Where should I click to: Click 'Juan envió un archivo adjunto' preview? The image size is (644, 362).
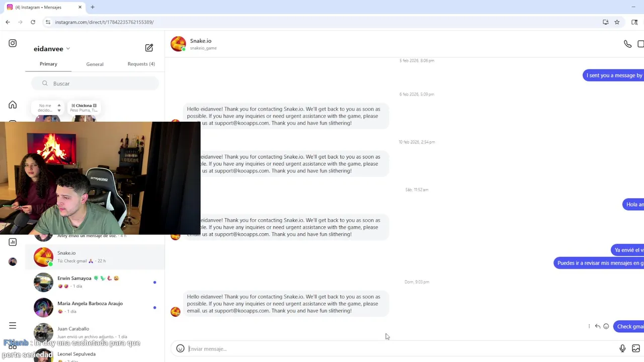(x=86, y=336)
